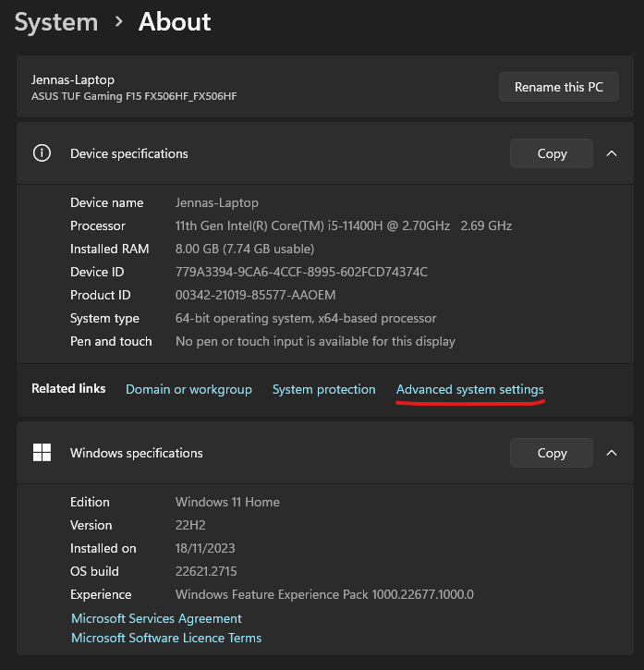Open the Microsoft Services Agreement link
This screenshot has height=670, width=644.
[x=156, y=618]
